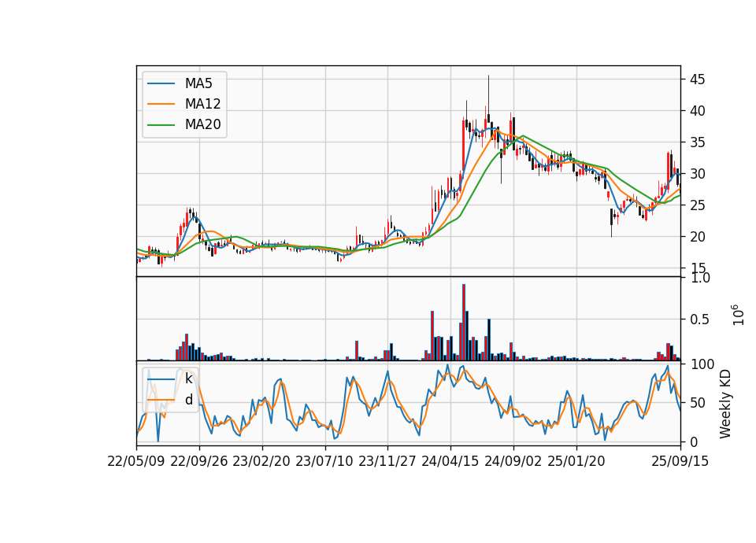Click the MA20 legend label
Image resolution: width=756 pixels, height=543 pixels.
(202, 124)
